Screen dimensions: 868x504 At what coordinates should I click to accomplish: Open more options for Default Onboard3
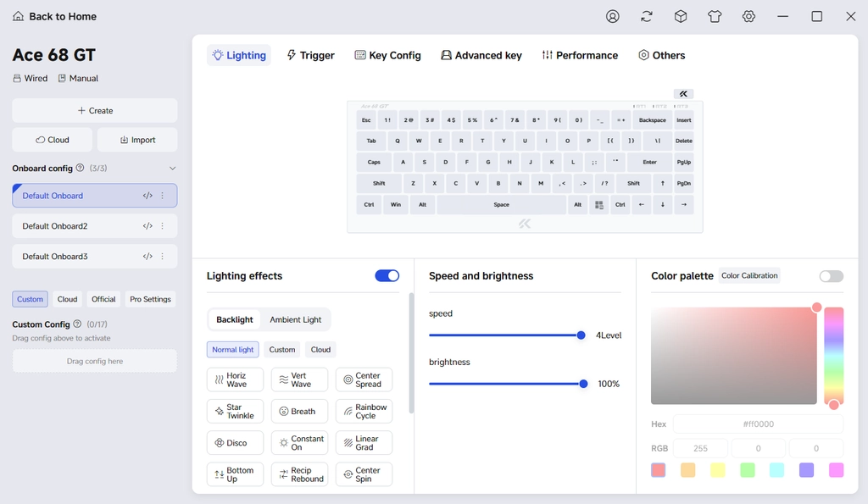tap(162, 256)
